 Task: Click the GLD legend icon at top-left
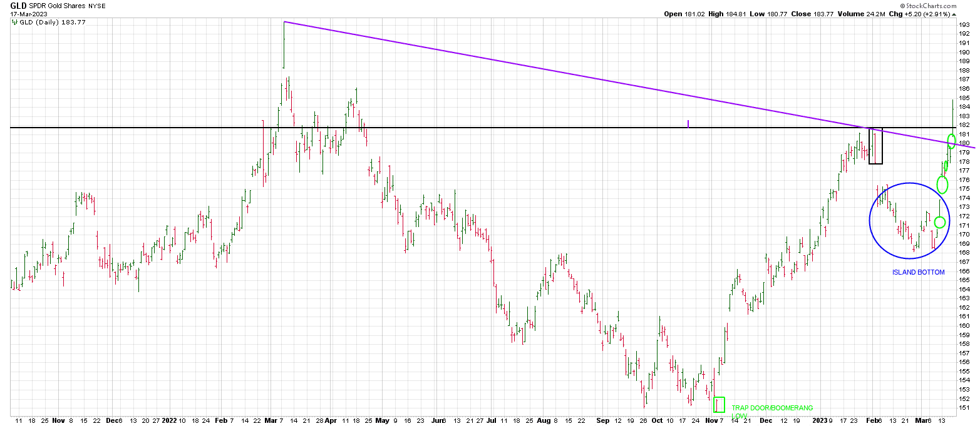coord(14,23)
